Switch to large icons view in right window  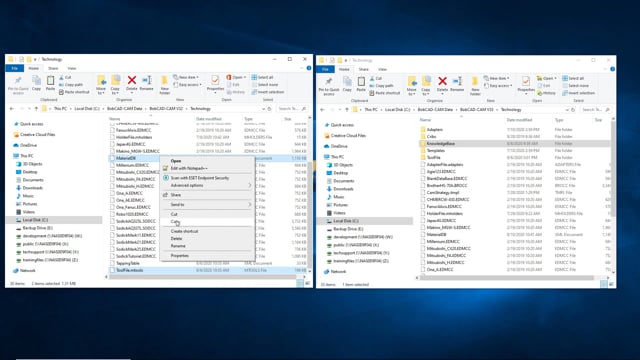pos(611,284)
